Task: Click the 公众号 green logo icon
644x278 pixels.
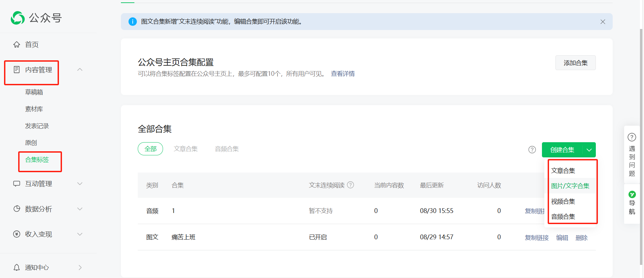Action: 18,18
